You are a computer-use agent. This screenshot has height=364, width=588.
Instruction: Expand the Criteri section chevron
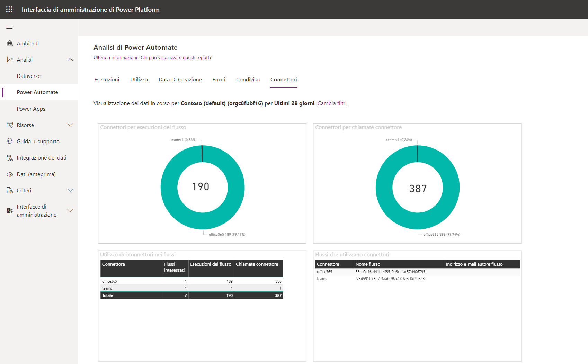(70, 190)
